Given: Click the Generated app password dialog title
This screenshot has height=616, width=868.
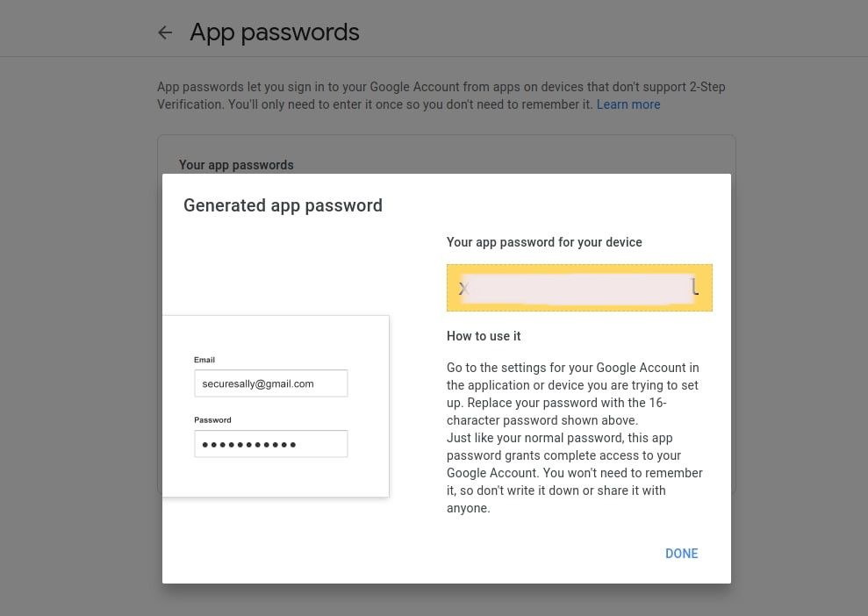Looking at the screenshot, I should 283,205.
